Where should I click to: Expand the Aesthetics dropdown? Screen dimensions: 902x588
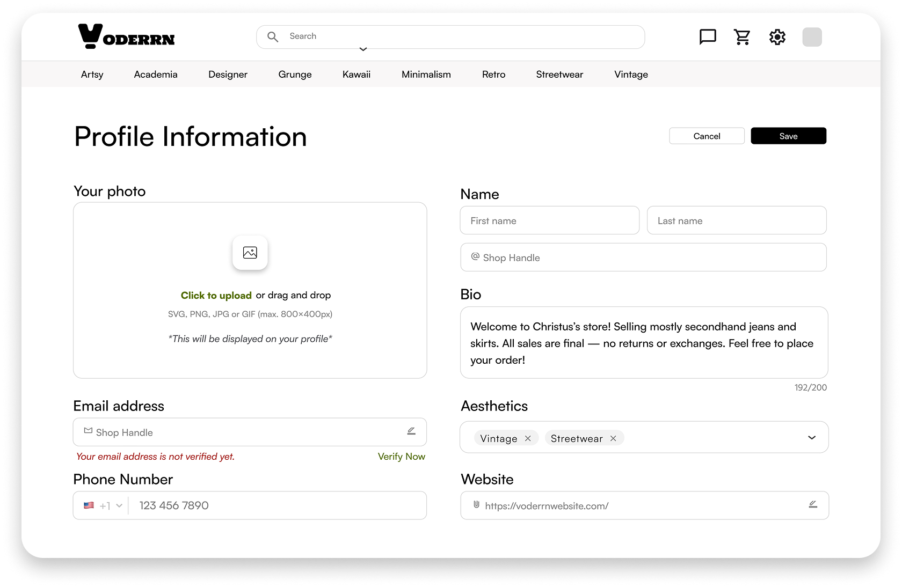(812, 438)
